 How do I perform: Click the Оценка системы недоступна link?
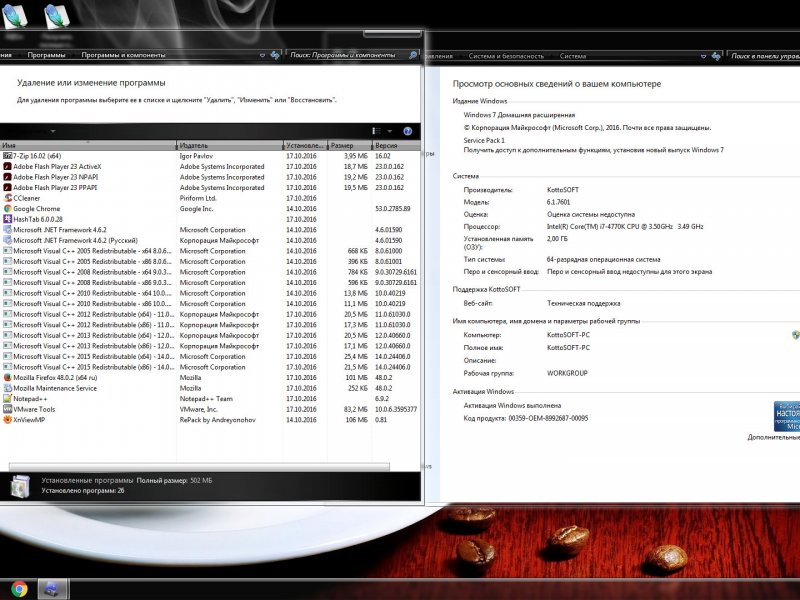point(591,214)
